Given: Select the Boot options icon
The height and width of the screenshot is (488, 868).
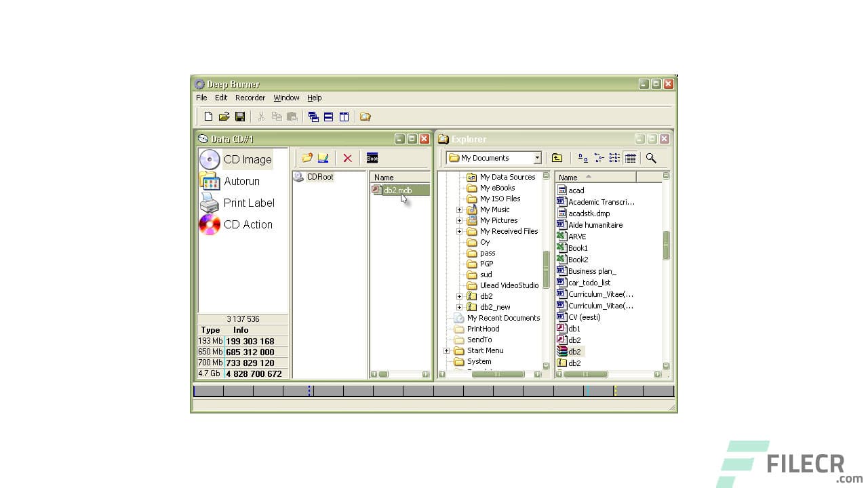Looking at the screenshot, I should click(372, 158).
